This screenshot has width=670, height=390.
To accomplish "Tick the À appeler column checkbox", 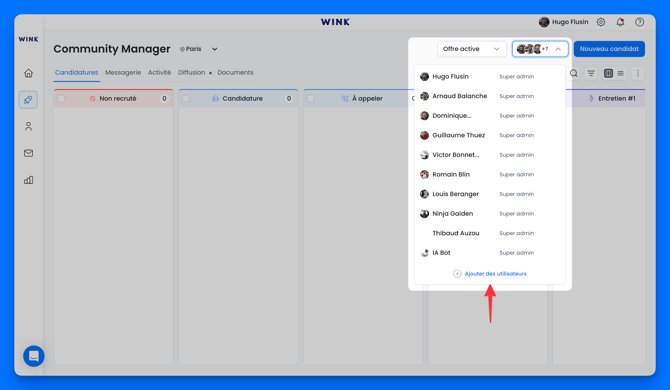I will [x=311, y=99].
